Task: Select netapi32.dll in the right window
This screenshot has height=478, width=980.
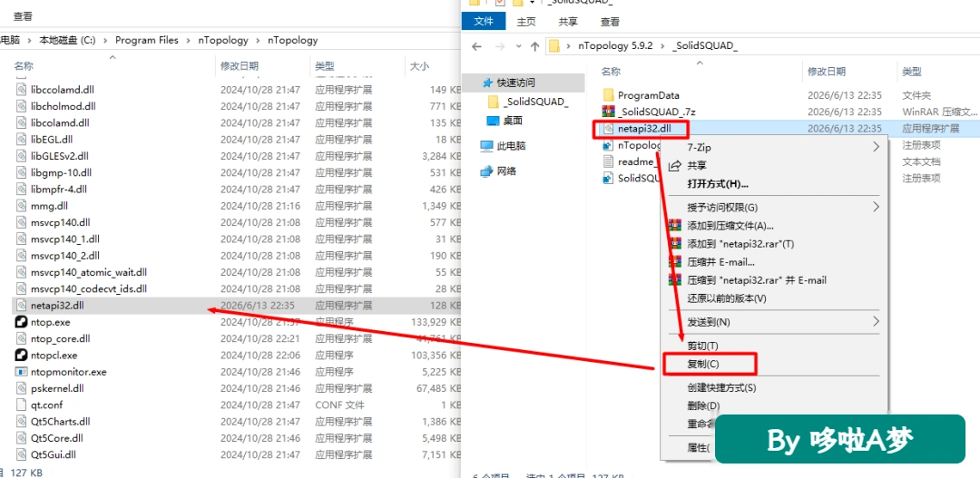Action: (x=645, y=129)
